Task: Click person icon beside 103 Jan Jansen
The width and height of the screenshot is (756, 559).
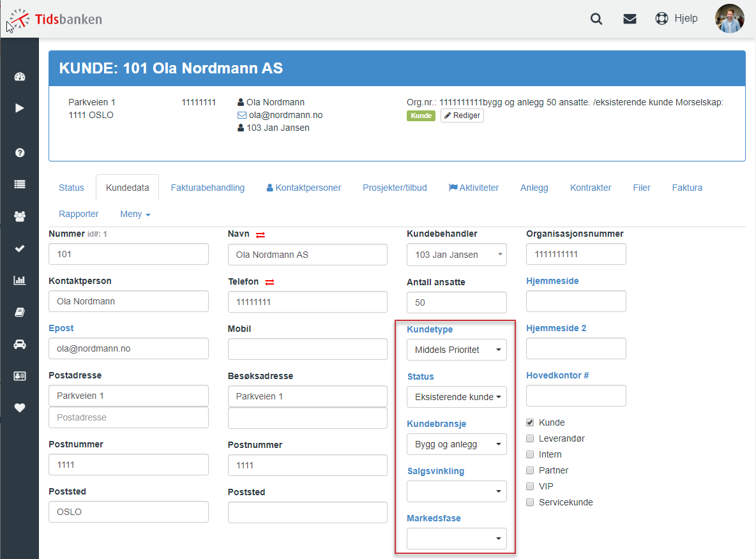Action: (241, 128)
